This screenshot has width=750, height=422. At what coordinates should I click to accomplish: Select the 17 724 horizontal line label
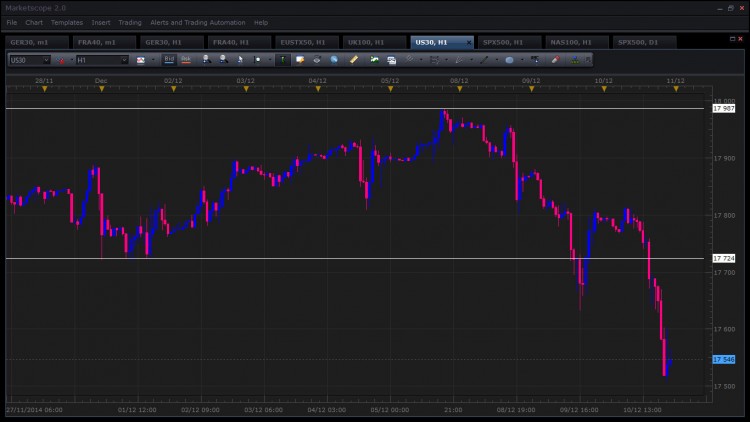tap(724, 258)
